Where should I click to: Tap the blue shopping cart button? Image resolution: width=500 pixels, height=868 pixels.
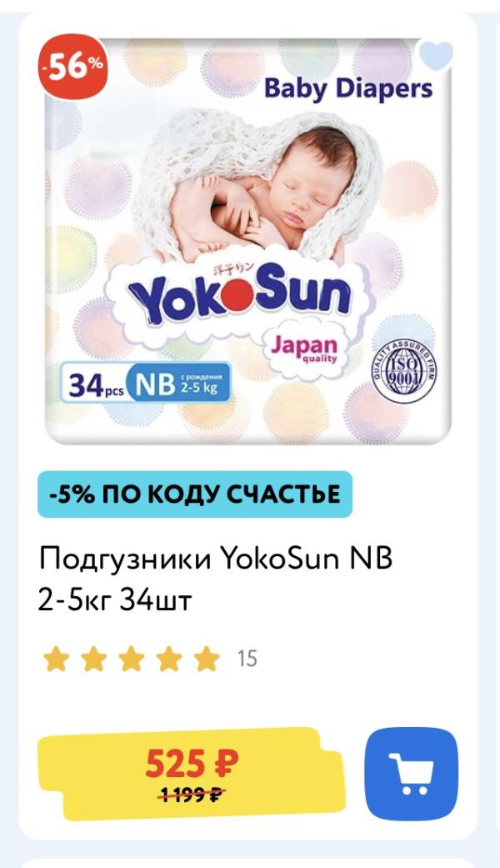coord(412,773)
